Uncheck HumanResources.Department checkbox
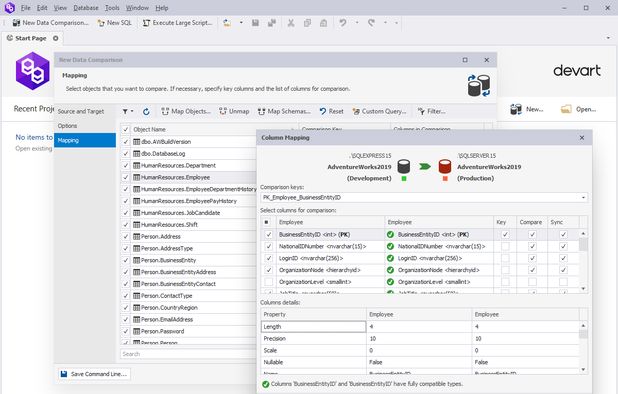This screenshot has width=618, height=394. click(126, 165)
